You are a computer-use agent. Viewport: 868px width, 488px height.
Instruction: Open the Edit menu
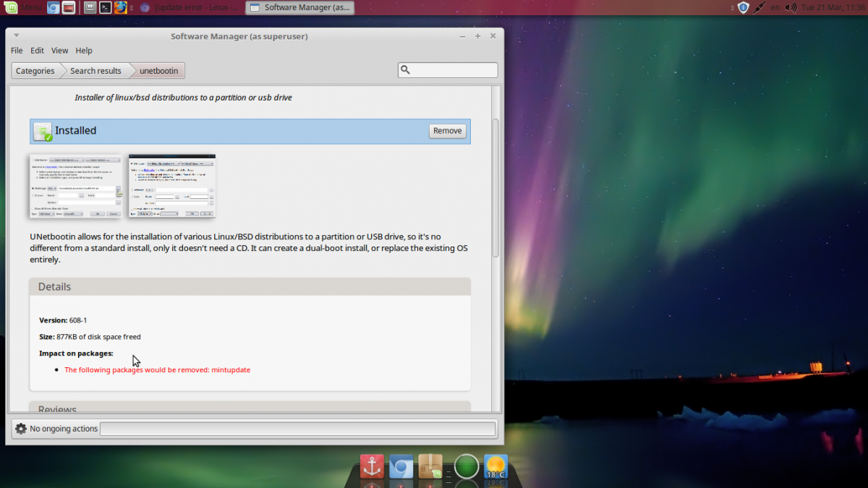37,51
